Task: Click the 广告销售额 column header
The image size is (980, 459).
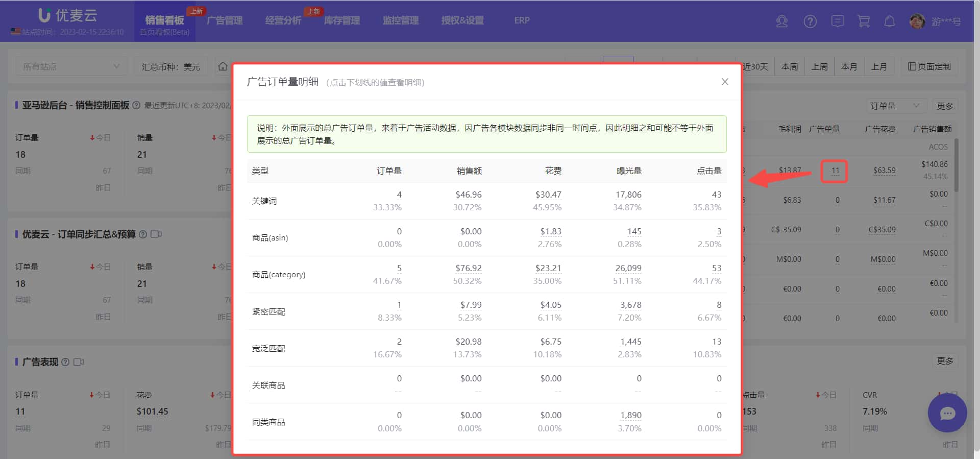Action: 932,129
